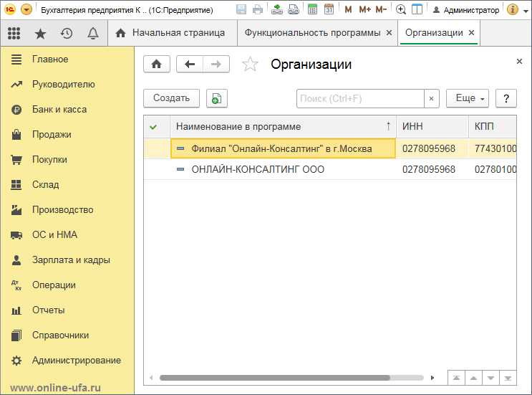The height and width of the screenshot is (395, 532).
Task: Click the panel layout icon in title bar
Action: (417, 9)
